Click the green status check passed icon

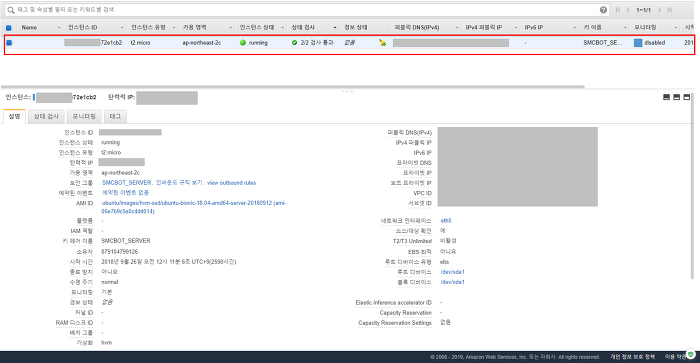click(294, 43)
